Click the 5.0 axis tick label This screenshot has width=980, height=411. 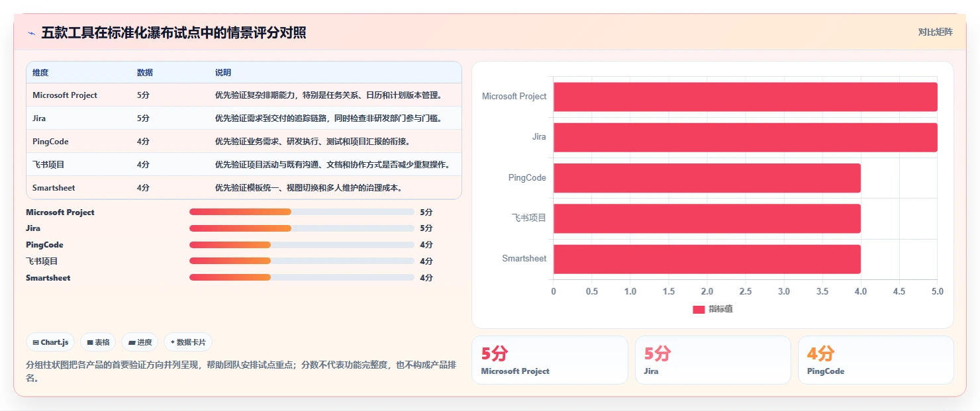click(937, 291)
